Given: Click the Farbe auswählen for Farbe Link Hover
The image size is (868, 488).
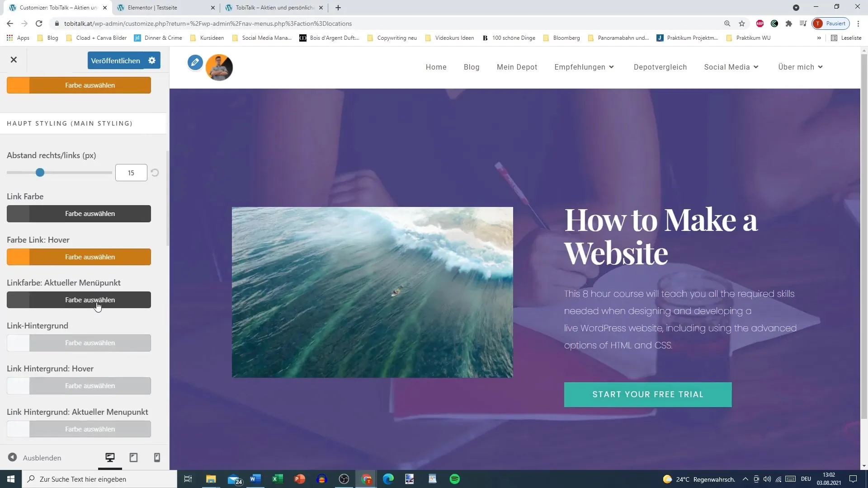Looking at the screenshot, I should (90, 256).
